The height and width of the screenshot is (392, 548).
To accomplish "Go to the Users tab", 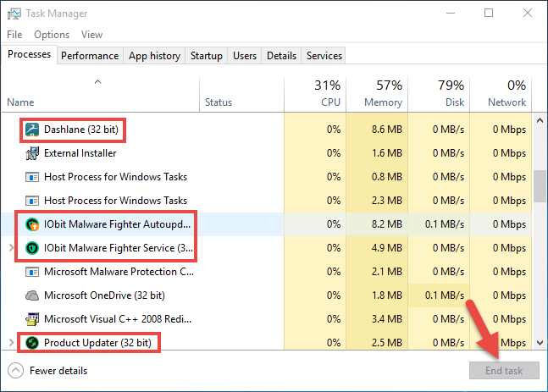I will [x=245, y=56].
